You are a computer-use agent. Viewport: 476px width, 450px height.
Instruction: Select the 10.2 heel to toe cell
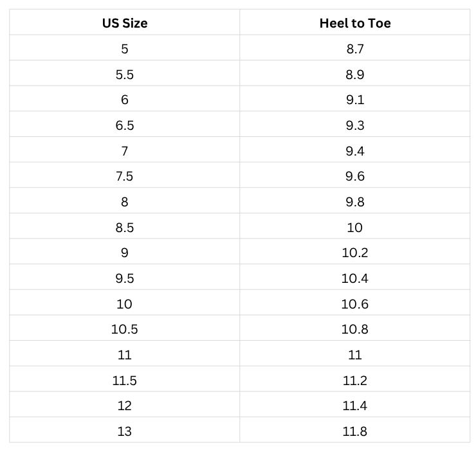coord(355,253)
